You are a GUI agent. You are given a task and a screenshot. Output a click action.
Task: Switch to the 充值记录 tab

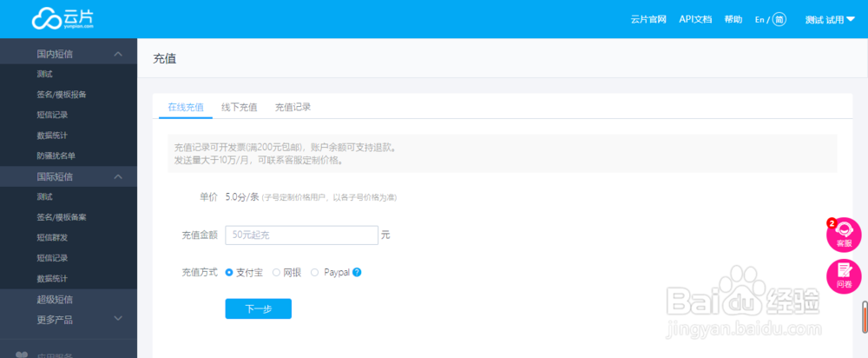coord(293,107)
